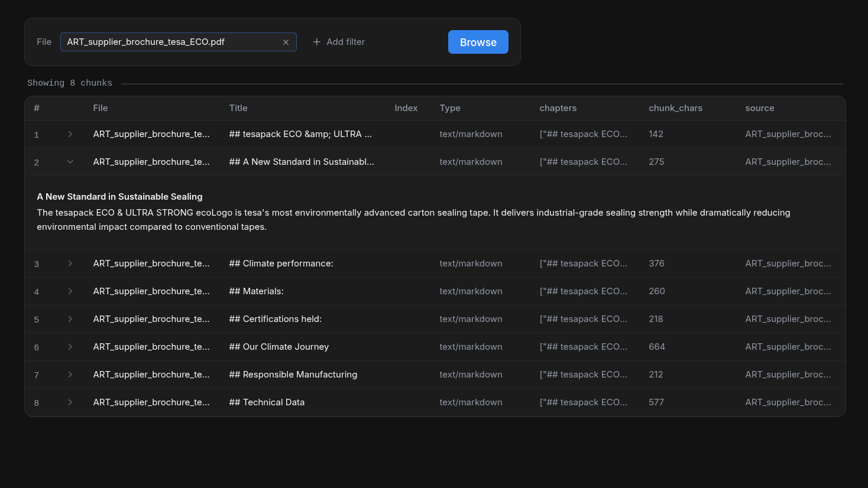Clear the file filter with the X icon
This screenshot has height=488, width=868.
tap(286, 42)
